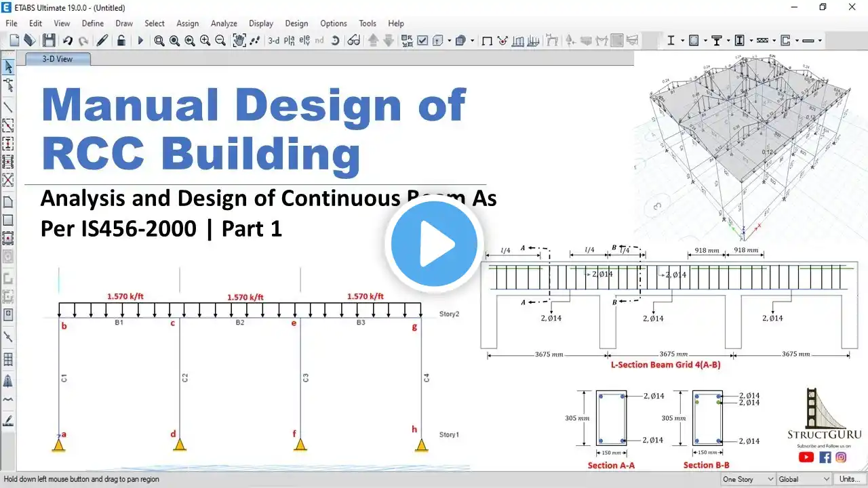Toggle the Plan view button
868x488 pixels.
coord(289,41)
